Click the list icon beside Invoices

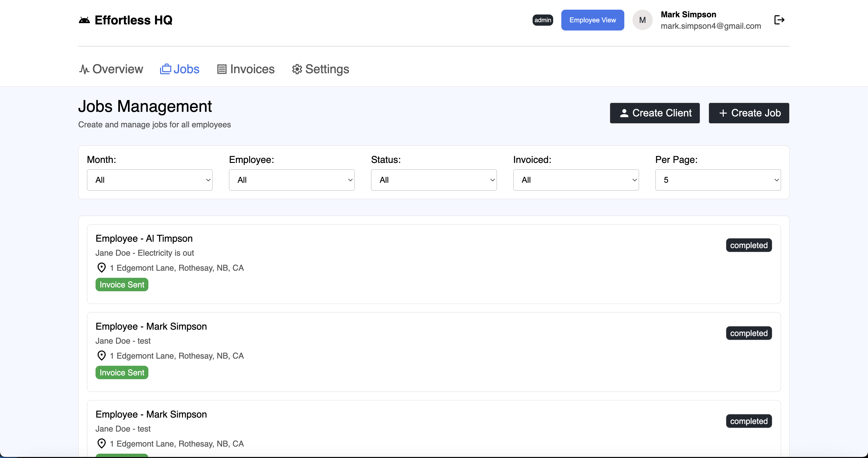(x=222, y=69)
